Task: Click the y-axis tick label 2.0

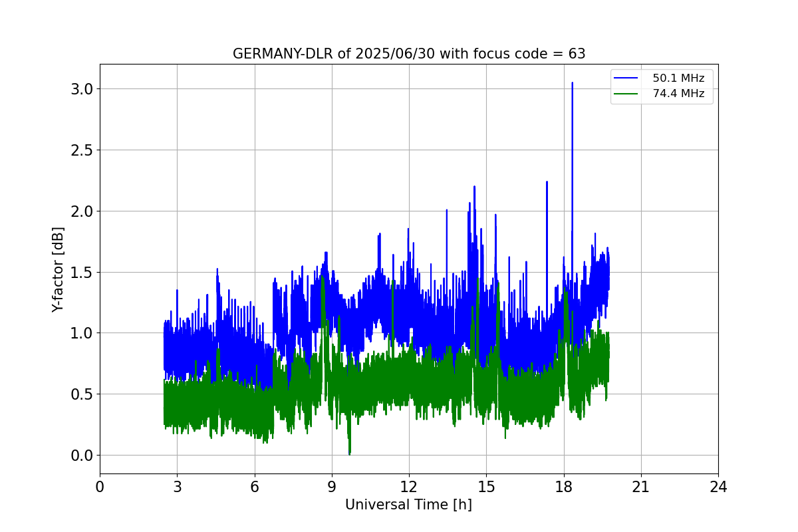Action: (x=82, y=211)
